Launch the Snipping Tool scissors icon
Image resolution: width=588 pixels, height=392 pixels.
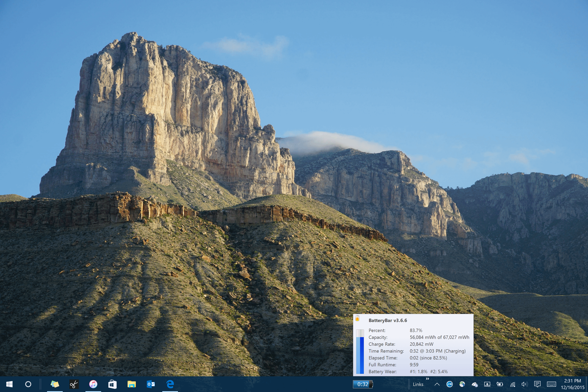click(x=74, y=384)
